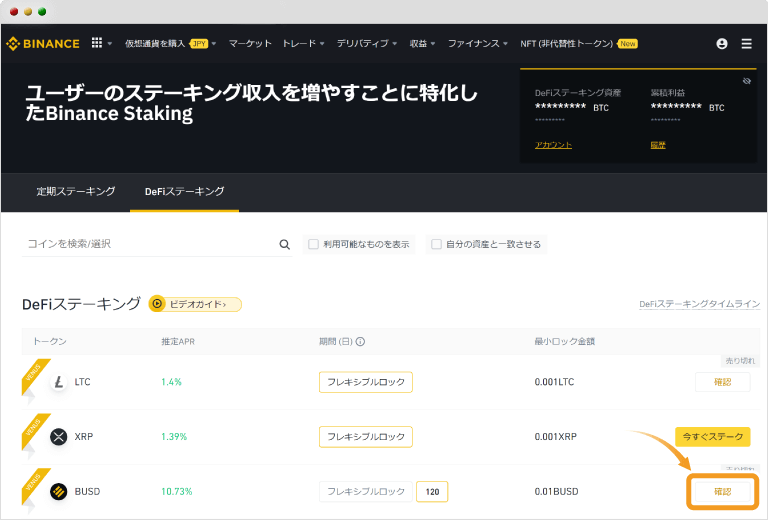Click the 売り切れ label in LTC row
Image resolution: width=768 pixels, height=520 pixels.
[740, 361]
